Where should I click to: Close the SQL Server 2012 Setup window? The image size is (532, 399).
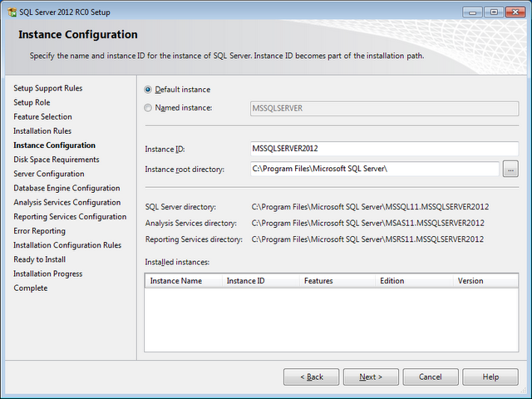coord(515,12)
